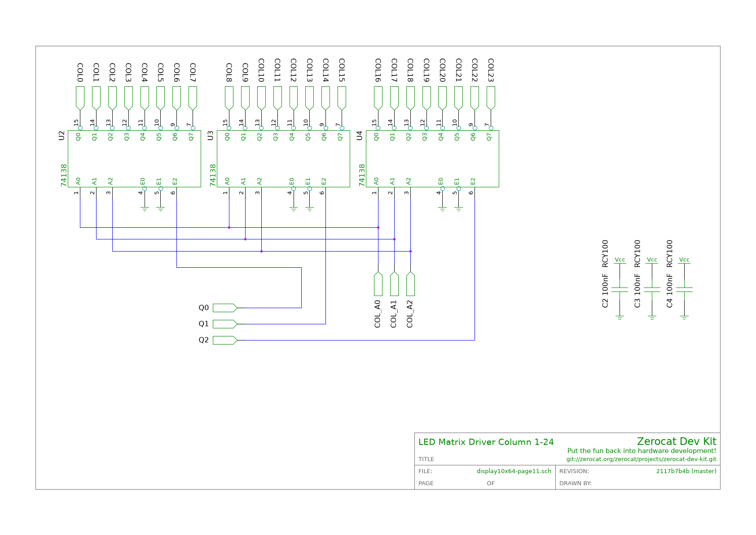Select the COL16 output port symbol
756x535 pixels.
point(378,98)
